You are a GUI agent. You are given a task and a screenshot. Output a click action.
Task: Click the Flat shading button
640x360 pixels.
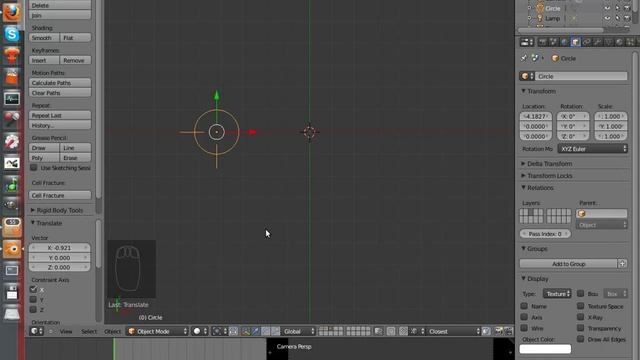pos(76,38)
